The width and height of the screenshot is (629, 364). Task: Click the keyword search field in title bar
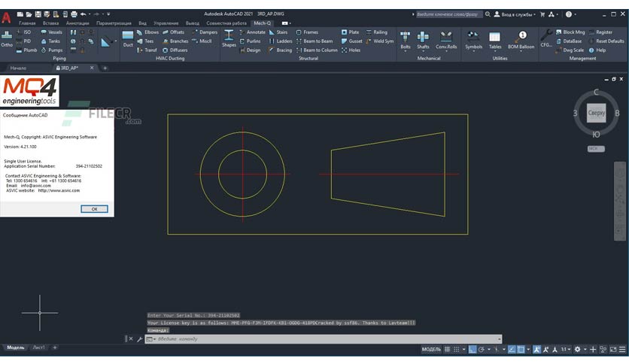click(x=448, y=14)
